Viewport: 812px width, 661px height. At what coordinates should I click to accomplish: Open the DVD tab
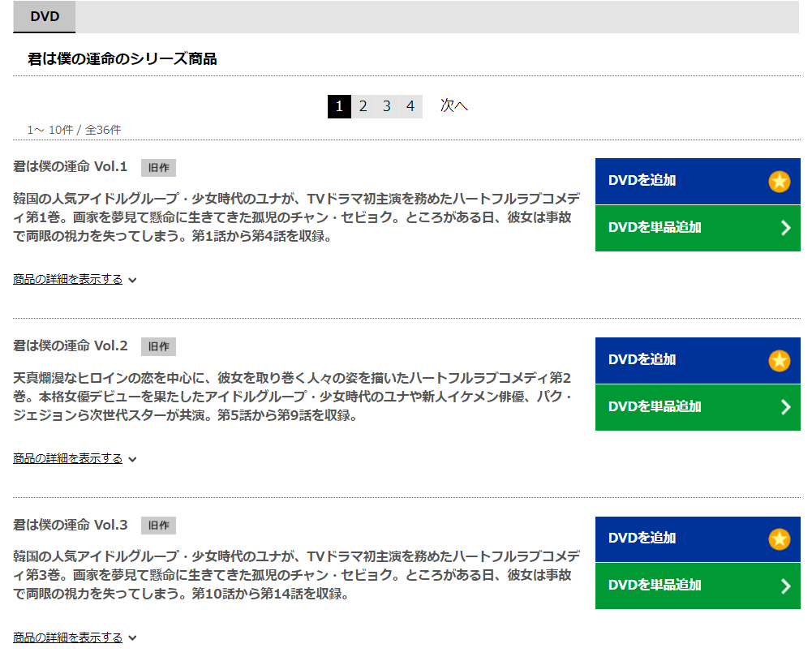pyautogui.click(x=45, y=16)
